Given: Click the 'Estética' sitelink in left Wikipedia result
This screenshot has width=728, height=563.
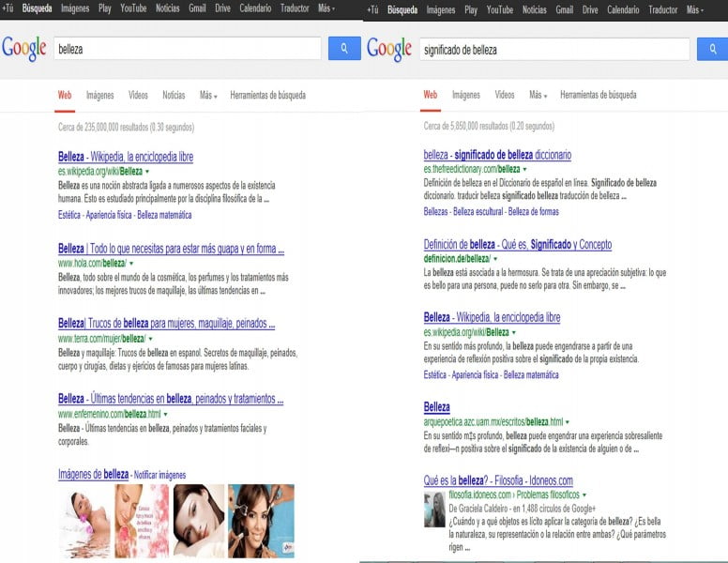Looking at the screenshot, I should pyautogui.click(x=69, y=215).
